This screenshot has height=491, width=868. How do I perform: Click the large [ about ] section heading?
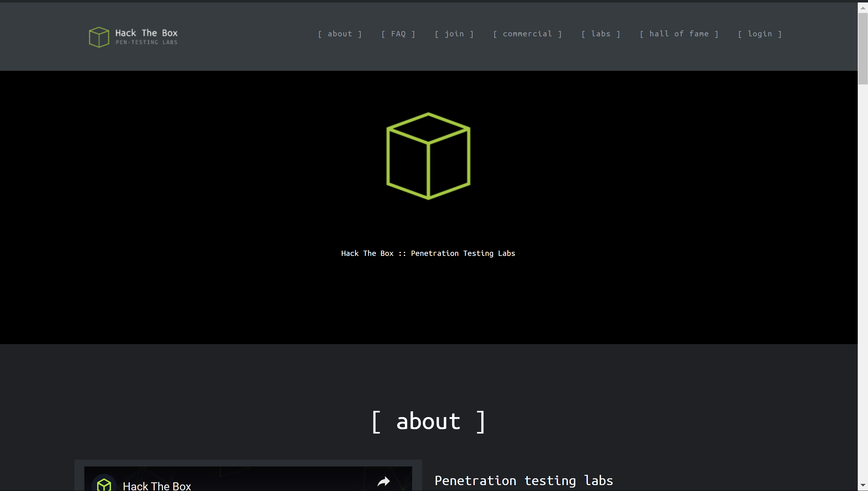(428, 421)
